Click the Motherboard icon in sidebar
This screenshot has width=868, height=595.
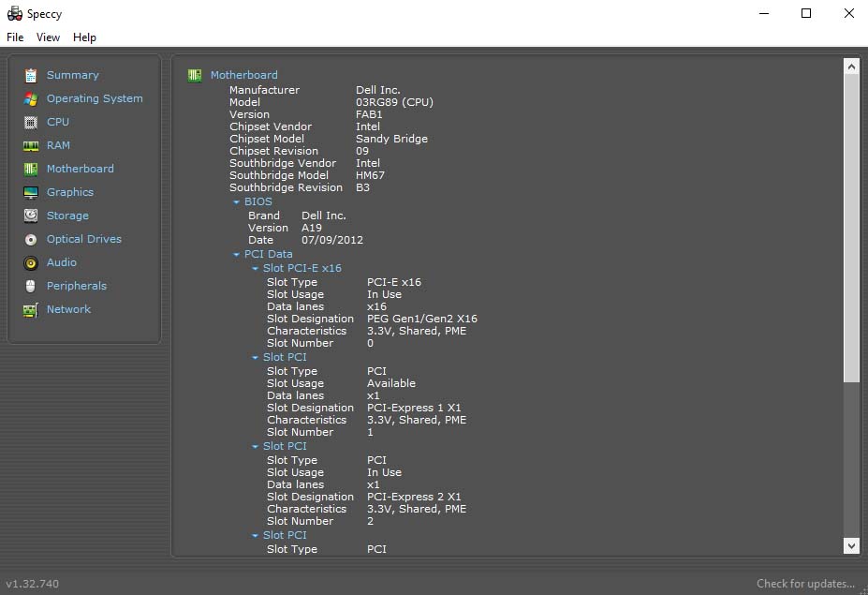click(31, 169)
